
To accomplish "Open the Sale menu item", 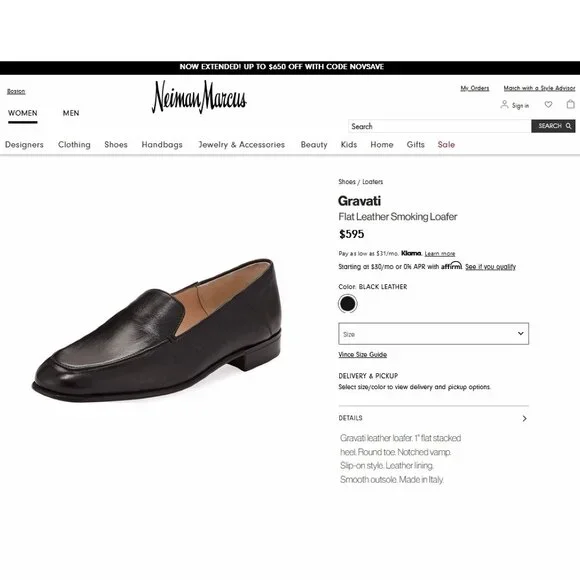I will coord(446,145).
